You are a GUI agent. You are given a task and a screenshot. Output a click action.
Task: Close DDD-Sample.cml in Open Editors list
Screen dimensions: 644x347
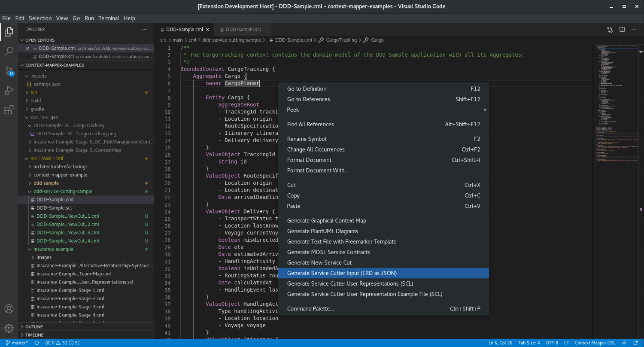[28, 48]
